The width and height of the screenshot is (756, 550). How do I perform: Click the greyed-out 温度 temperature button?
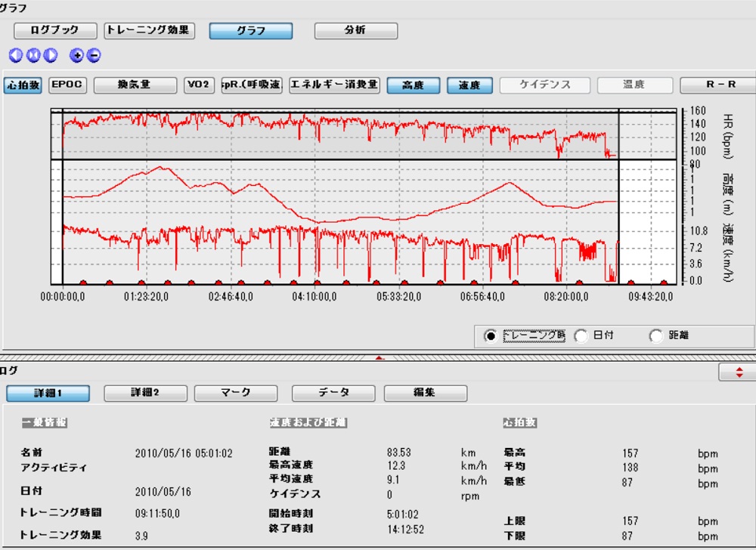[x=634, y=85]
